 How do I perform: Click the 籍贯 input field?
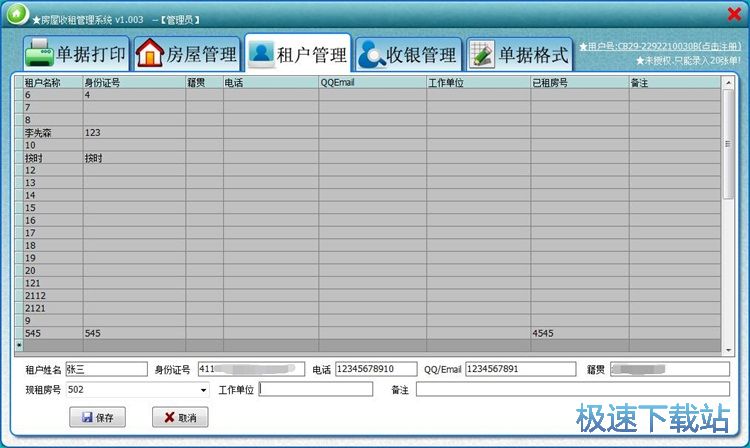[670, 369]
